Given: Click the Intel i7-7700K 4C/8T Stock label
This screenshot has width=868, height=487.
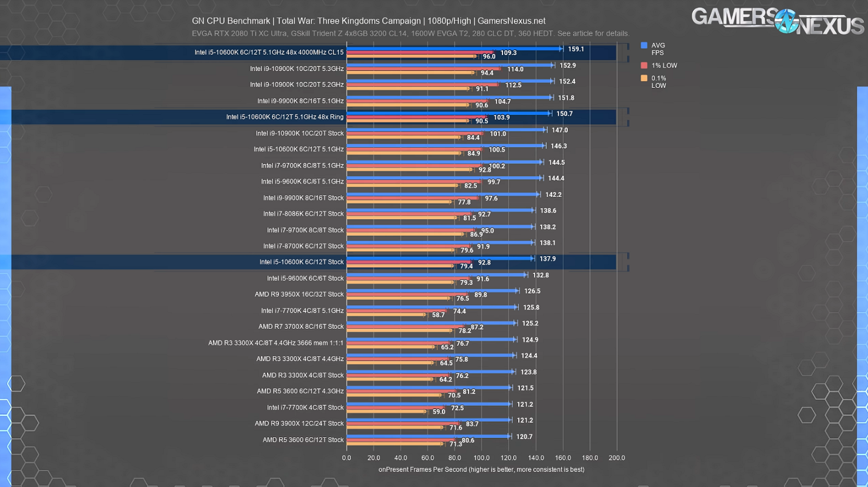Looking at the screenshot, I should (x=305, y=408).
